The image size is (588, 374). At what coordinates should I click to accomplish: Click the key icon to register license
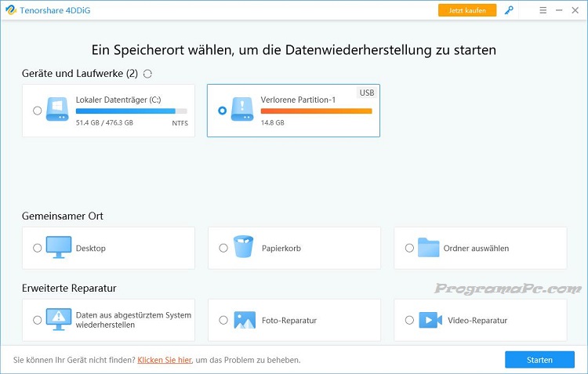tap(510, 11)
